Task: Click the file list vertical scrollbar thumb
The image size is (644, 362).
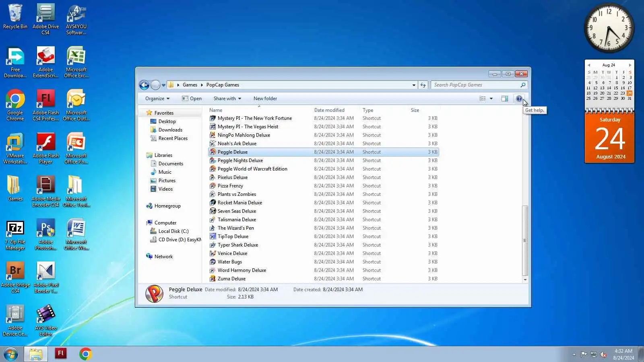Action: point(525,241)
